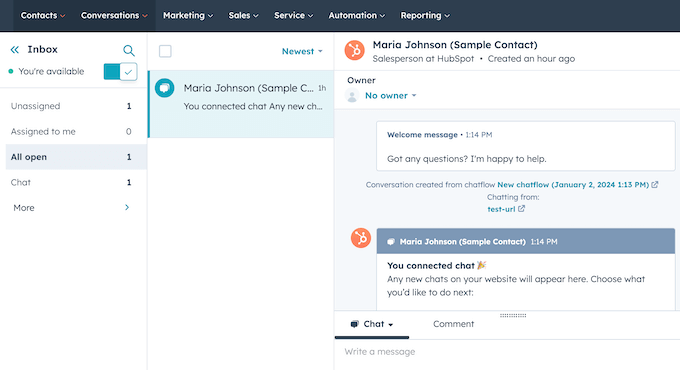Collapse the Inbox sidebar with double chevron

tap(15, 49)
